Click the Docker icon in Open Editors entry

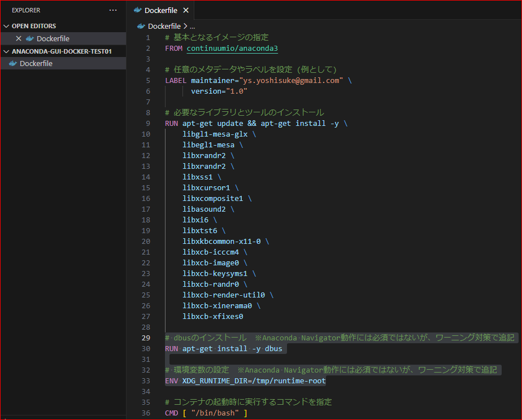tap(30, 38)
